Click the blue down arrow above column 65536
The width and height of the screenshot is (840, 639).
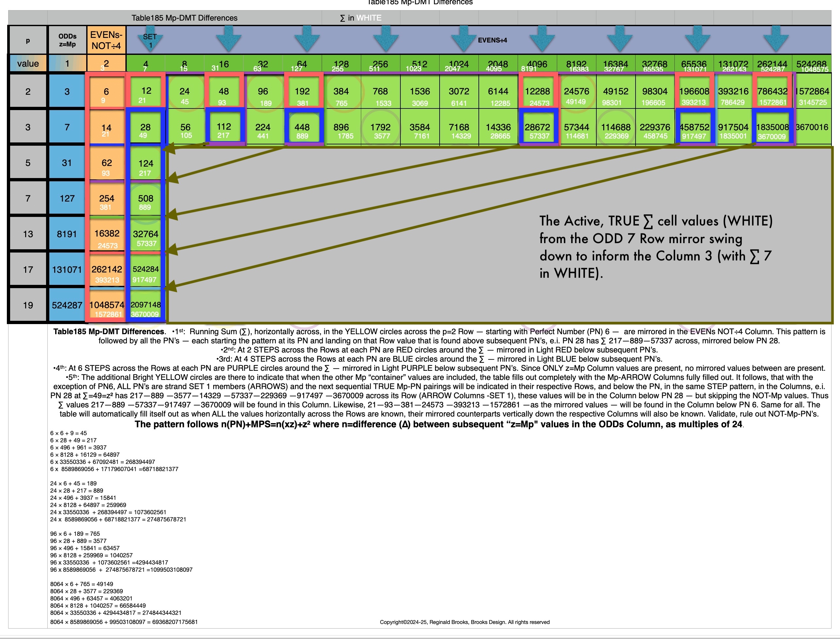click(698, 39)
